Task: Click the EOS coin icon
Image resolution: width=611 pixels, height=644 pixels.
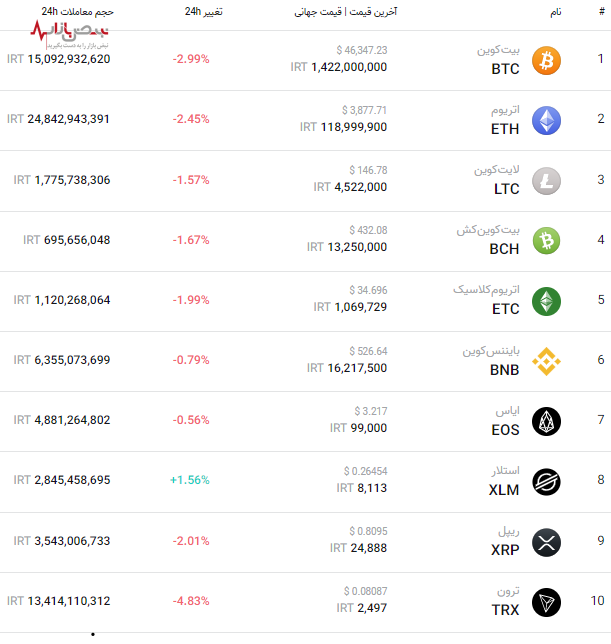Action: [546, 421]
